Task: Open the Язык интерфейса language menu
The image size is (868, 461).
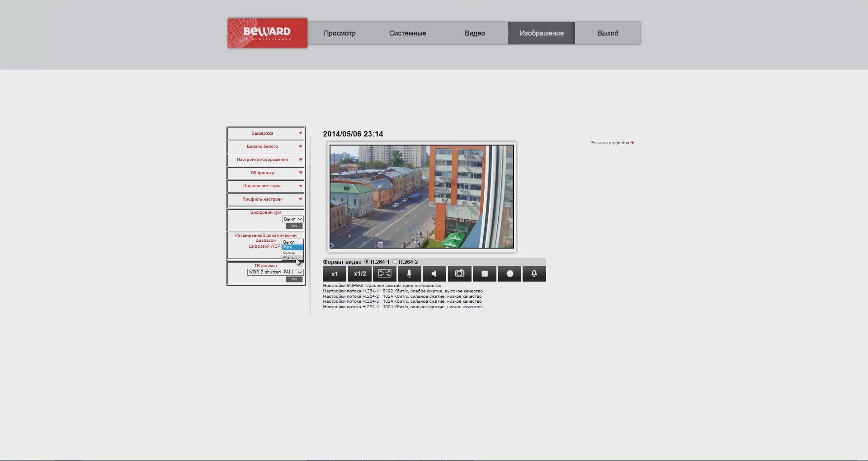Action: pyautogui.click(x=612, y=143)
